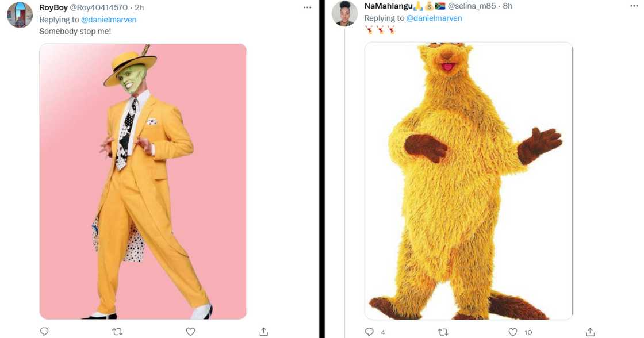Viewport: 644px width, 338px height.
Task: Click the share icon on NaMahlangu's tweet
Action: point(589,332)
